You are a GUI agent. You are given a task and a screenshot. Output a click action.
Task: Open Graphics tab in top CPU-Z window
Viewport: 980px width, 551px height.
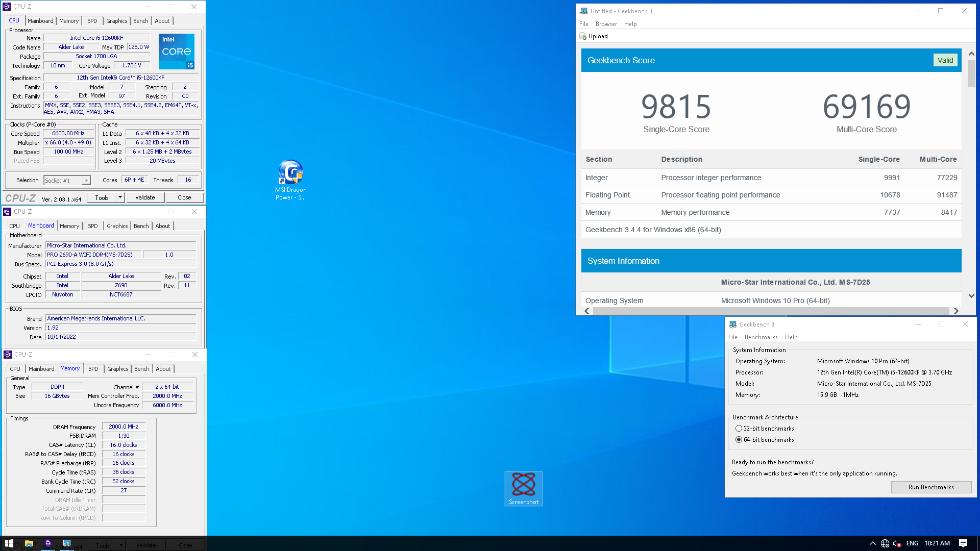[x=117, y=21]
